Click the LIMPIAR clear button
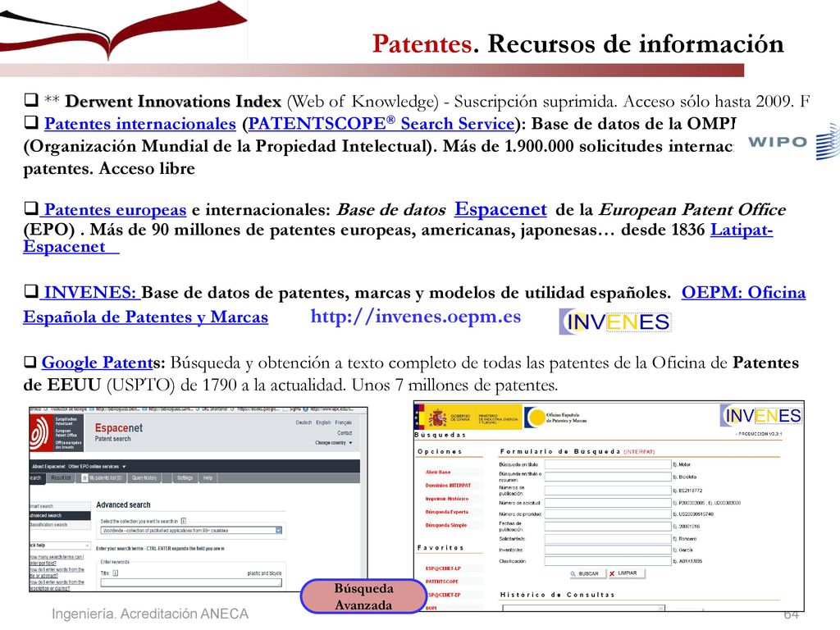 [626, 573]
